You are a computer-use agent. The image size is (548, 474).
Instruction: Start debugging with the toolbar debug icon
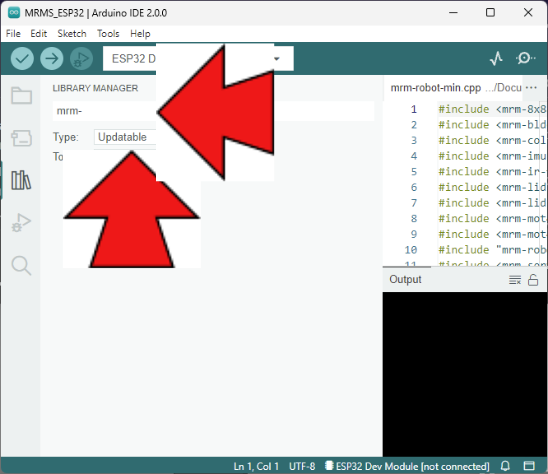pos(81,58)
